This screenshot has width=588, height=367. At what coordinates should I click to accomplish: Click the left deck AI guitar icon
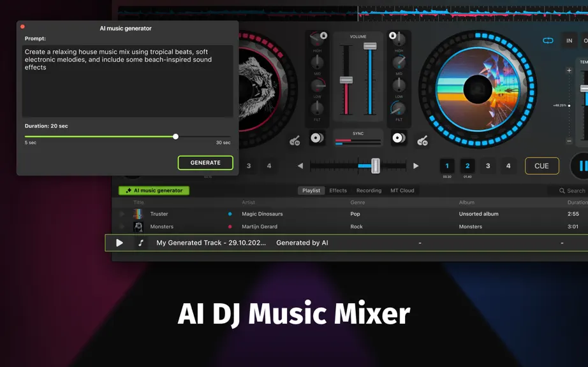pos(295,141)
